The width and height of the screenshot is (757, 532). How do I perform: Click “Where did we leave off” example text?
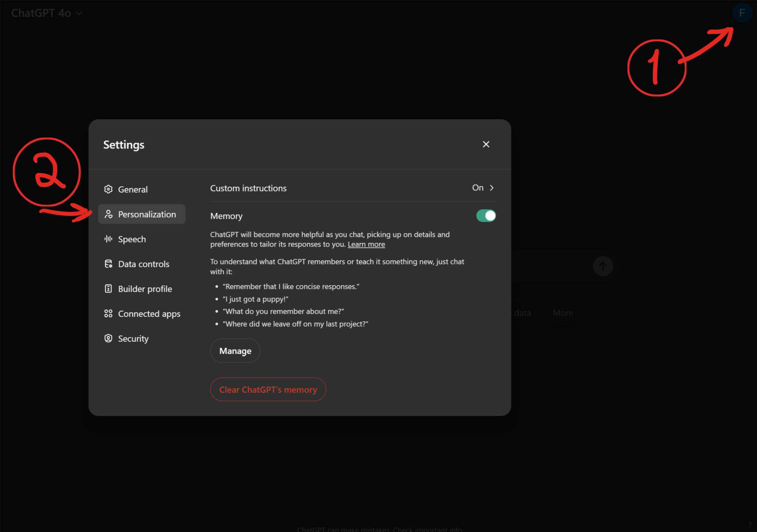[295, 324]
